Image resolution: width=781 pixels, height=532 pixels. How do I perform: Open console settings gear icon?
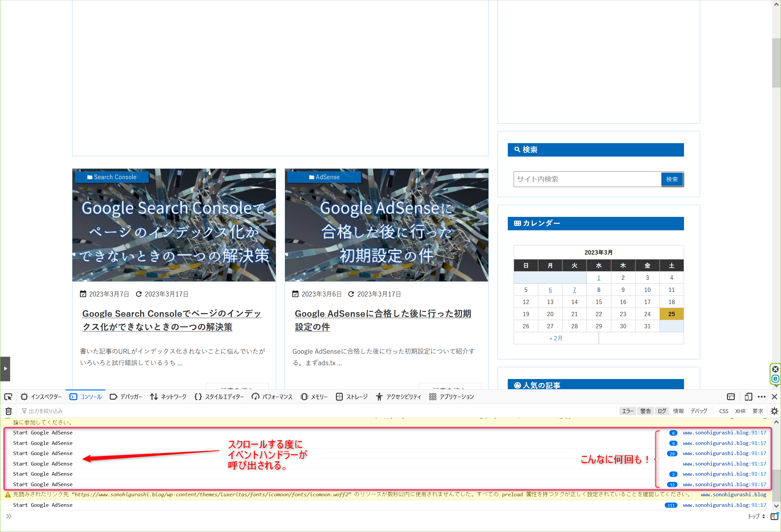point(774,411)
